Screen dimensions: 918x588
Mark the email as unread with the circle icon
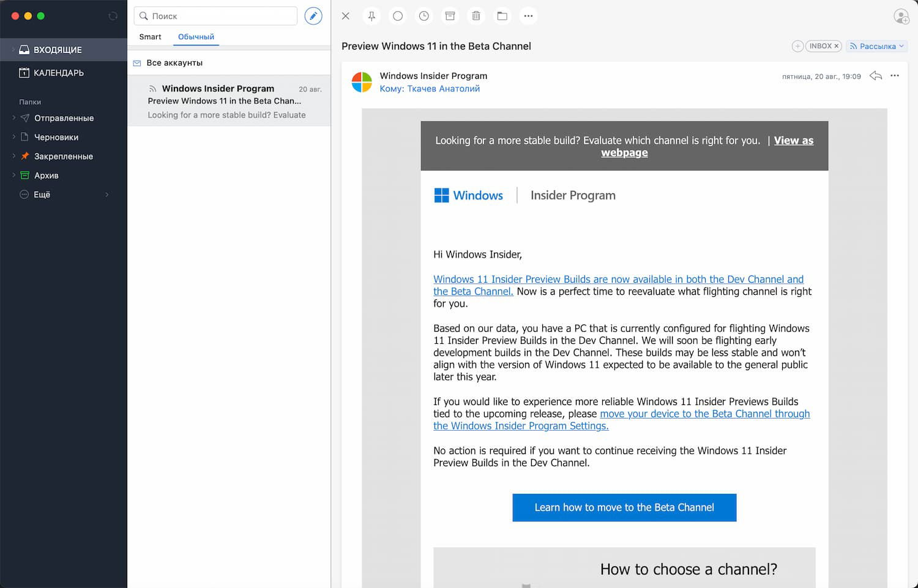tap(398, 16)
